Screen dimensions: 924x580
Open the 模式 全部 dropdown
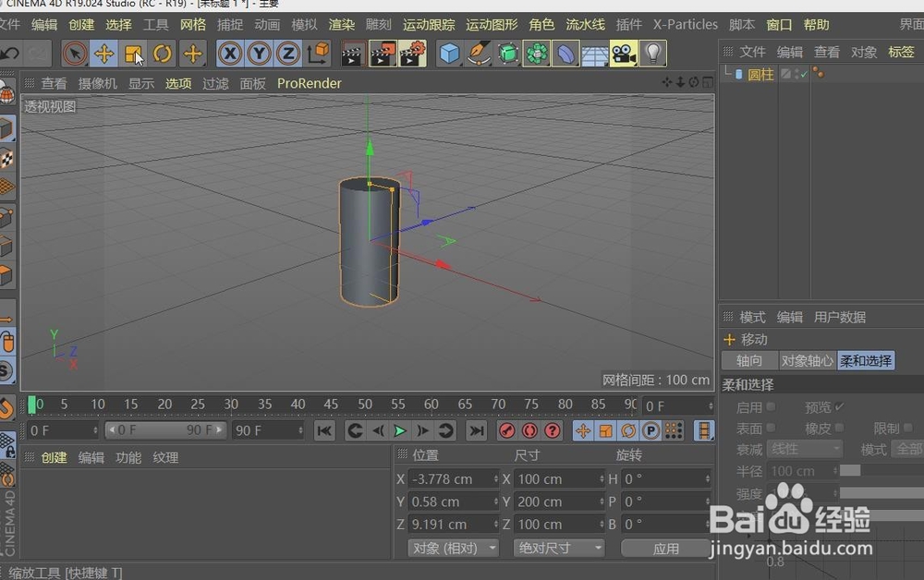pos(908,449)
